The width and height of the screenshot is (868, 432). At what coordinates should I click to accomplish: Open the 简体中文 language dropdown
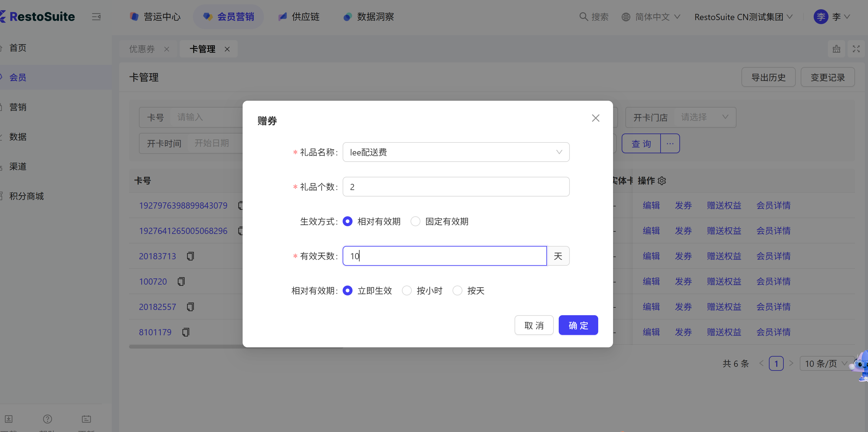(651, 16)
